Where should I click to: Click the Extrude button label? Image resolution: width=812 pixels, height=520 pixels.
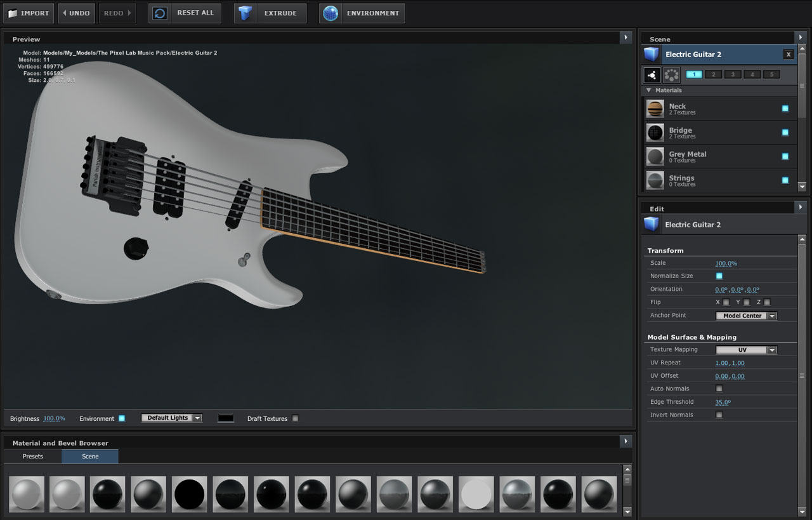(280, 13)
